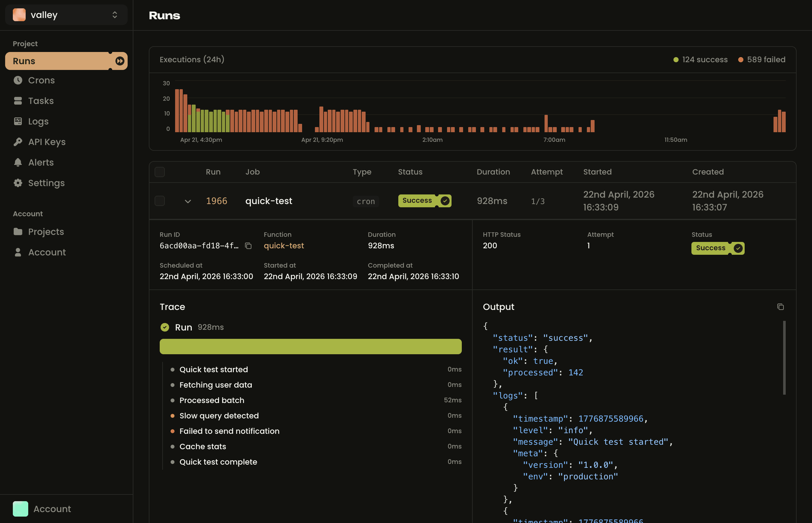Copy the Output JSON with the copy icon
The image size is (812, 523).
click(781, 306)
